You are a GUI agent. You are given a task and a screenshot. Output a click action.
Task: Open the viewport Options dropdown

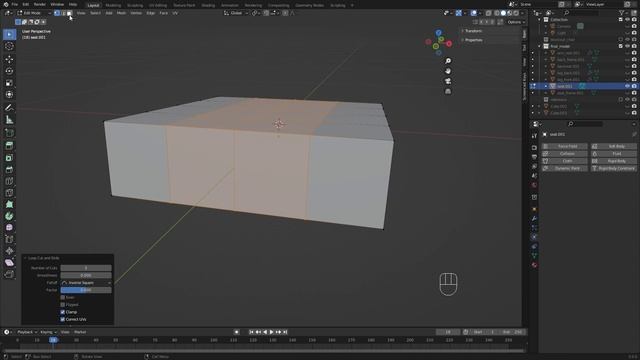[x=516, y=22]
